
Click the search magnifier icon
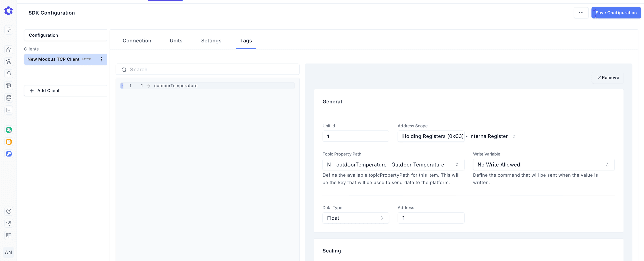pos(124,70)
